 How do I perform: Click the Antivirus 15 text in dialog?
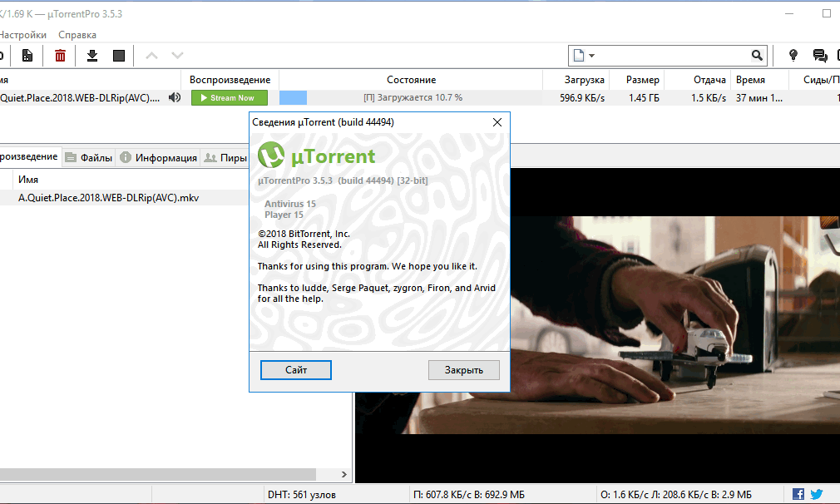289,204
